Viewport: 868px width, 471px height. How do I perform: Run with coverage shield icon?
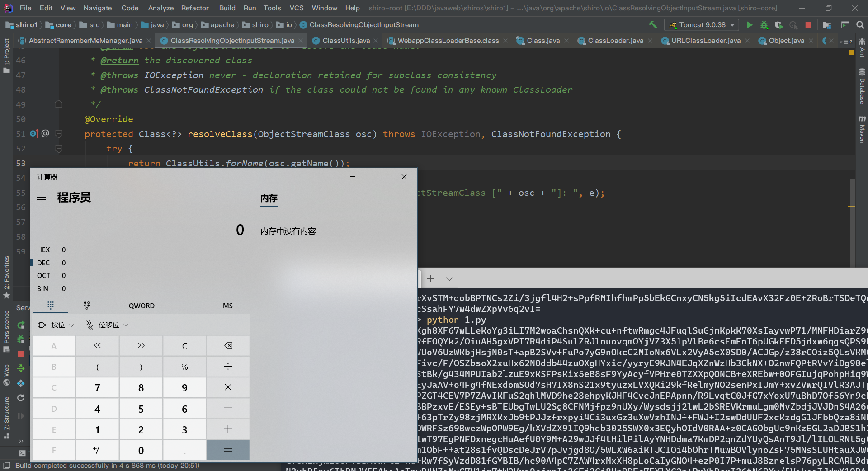click(778, 25)
